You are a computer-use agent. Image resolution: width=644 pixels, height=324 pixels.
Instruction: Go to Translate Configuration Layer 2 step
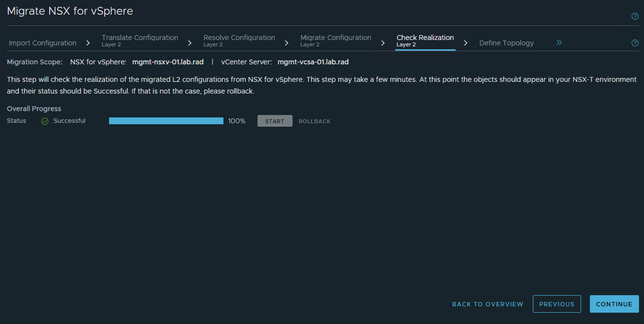(140, 40)
